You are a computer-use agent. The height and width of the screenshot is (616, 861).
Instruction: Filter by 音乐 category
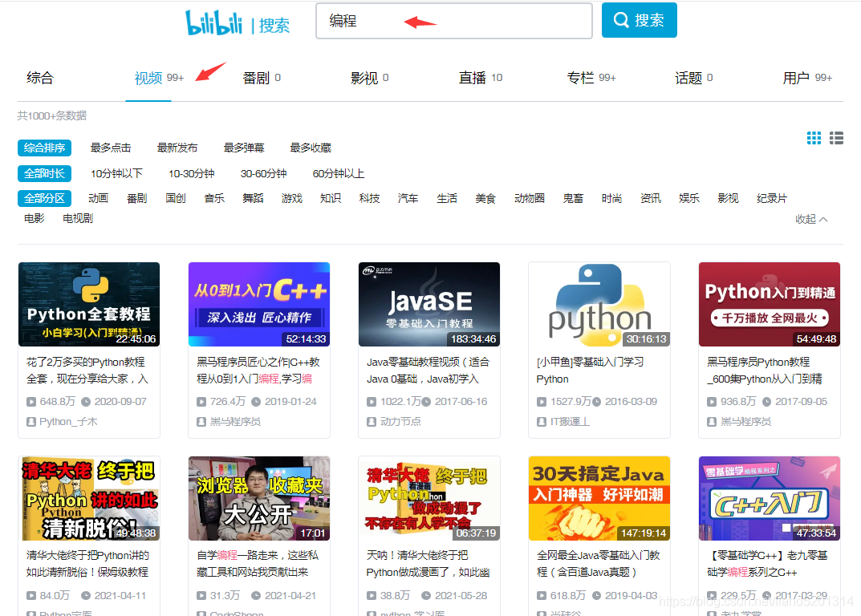click(214, 198)
